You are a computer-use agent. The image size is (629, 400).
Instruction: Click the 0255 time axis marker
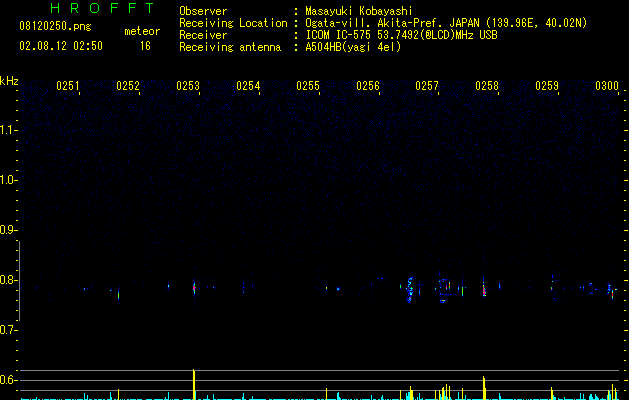tap(308, 86)
